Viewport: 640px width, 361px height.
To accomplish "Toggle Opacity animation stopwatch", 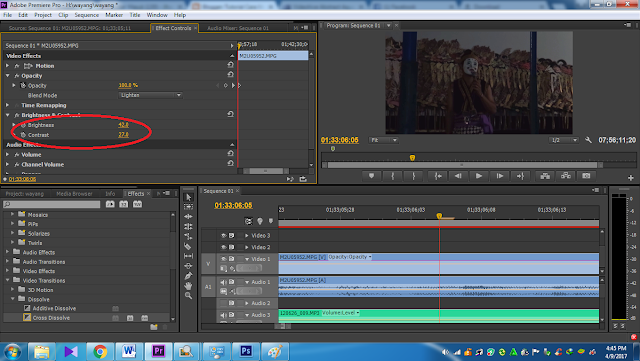I will click(x=23, y=85).
